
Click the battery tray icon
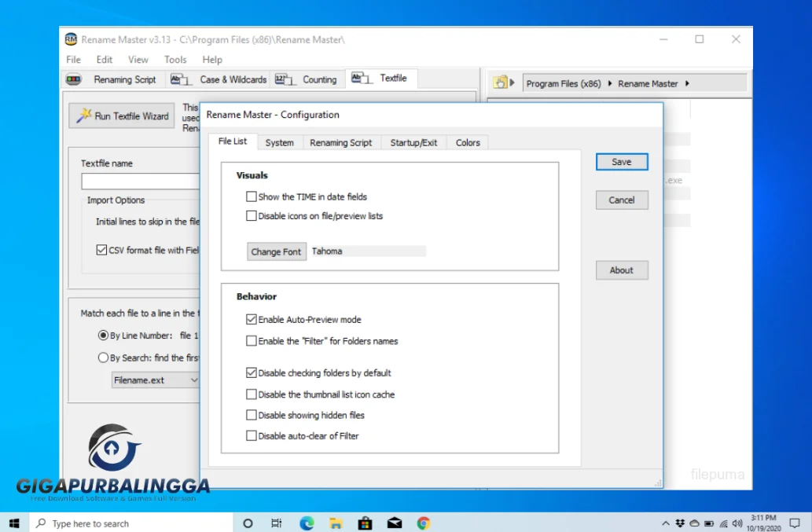(x=709, y=523)
